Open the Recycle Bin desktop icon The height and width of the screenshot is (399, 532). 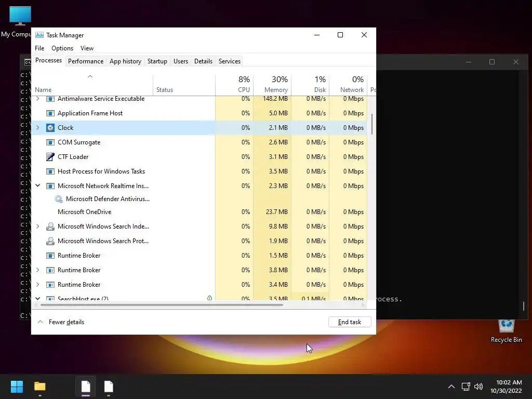tap(506, 331)
